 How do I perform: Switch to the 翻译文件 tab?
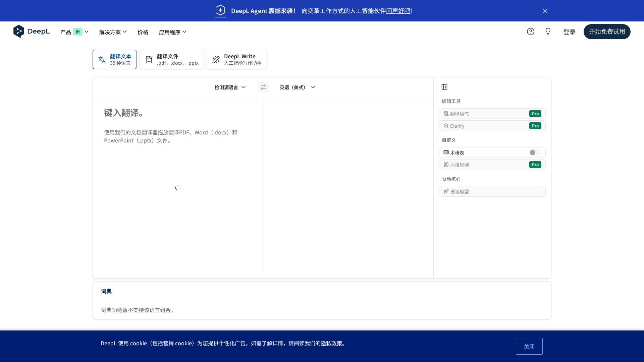point(171,59)
